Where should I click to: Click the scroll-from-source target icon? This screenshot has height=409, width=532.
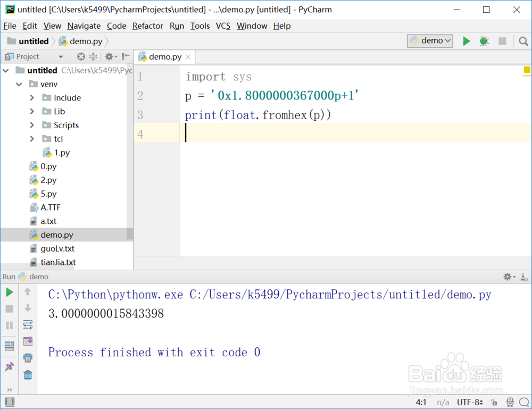[81, 56]
